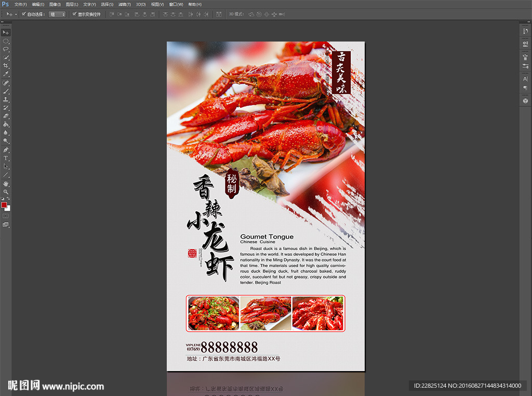Open the 帮助(H) menu
The image size is (532, 396).
[x=195, y=4]
